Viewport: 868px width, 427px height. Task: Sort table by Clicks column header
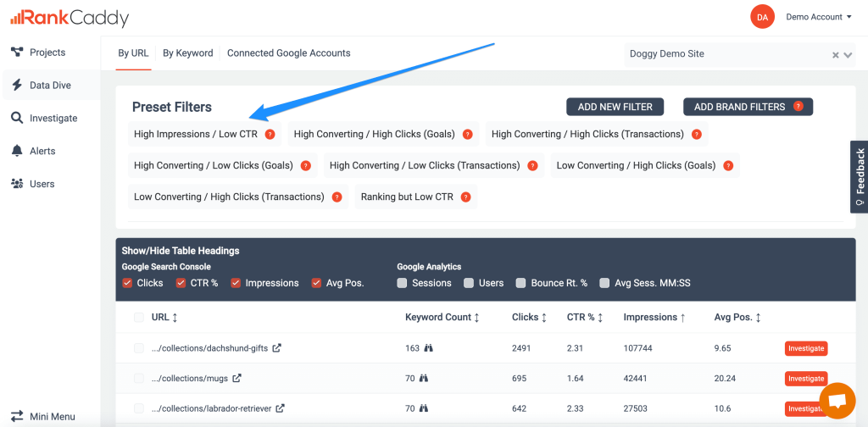click(529, 318)
